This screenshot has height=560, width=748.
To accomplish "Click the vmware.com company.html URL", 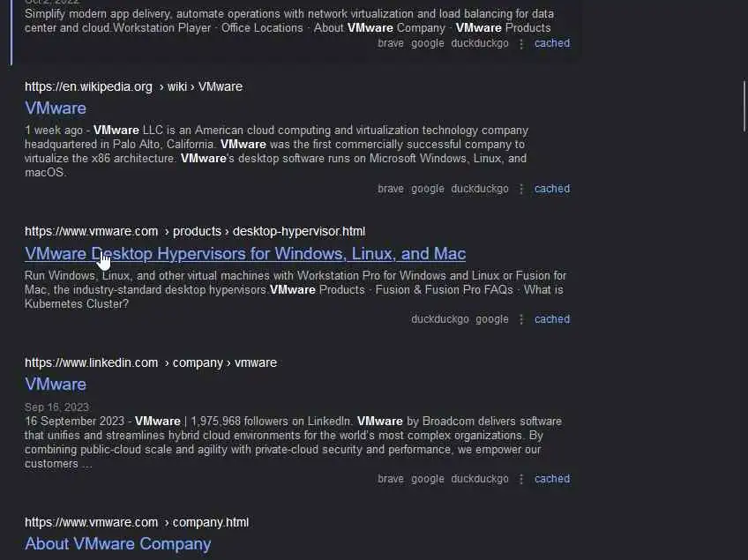I will click(137, 523).
